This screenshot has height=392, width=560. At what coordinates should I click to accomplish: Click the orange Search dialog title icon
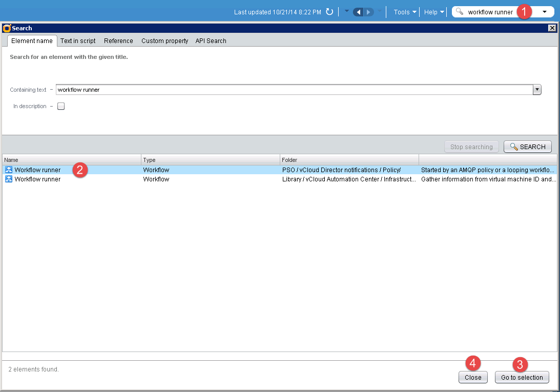tap(7, 28)
